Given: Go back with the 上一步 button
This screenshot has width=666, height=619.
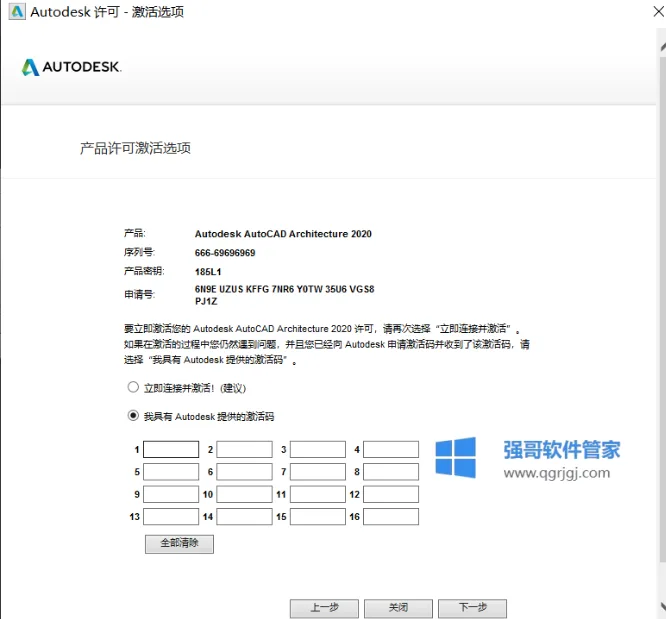Looking at the screenshot, I should coord(325,608).
